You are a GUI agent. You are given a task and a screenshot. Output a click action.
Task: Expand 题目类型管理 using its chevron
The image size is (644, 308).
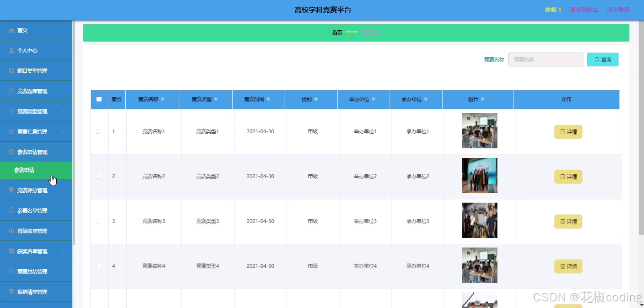pos(63,71)
